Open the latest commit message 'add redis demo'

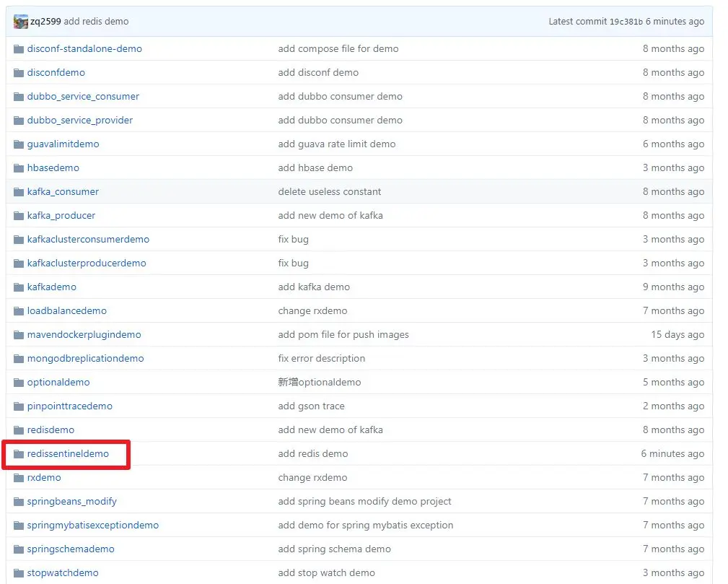click(x=96, y=22)
